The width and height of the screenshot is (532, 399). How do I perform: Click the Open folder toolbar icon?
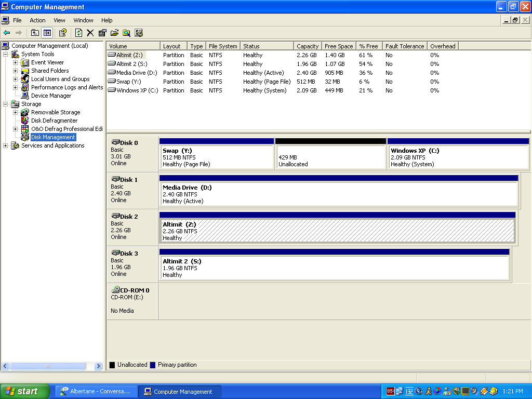tap(114, 33)
